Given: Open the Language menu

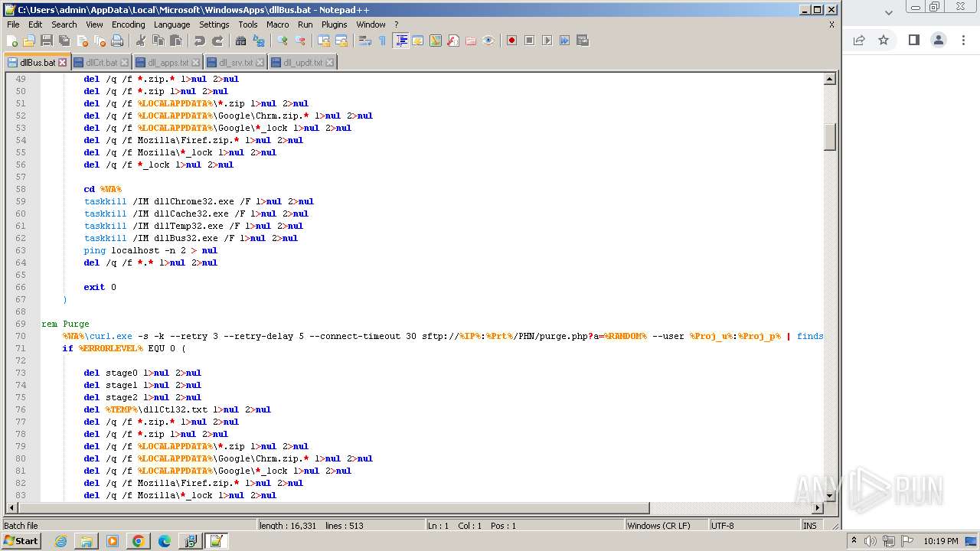Looking at the screenshot, I should pos(171,24).
